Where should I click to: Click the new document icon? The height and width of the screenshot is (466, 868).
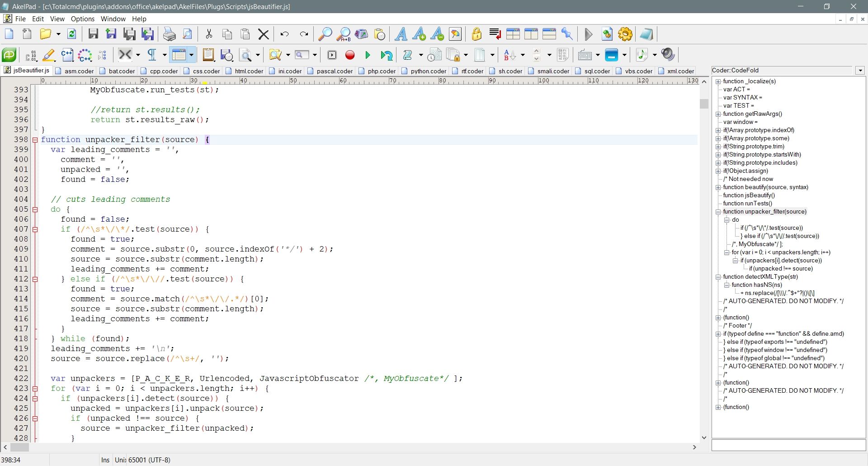[x=9, y=34]
